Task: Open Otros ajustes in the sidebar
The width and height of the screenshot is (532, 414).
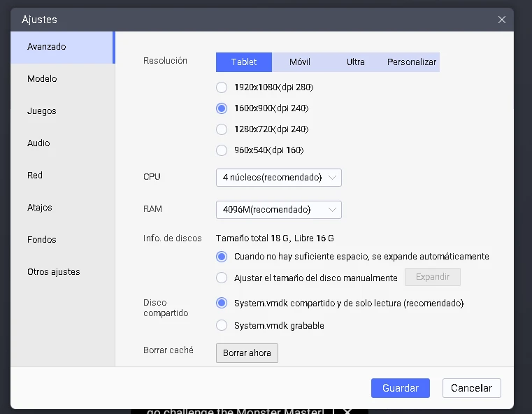Action: pos(54,272)
